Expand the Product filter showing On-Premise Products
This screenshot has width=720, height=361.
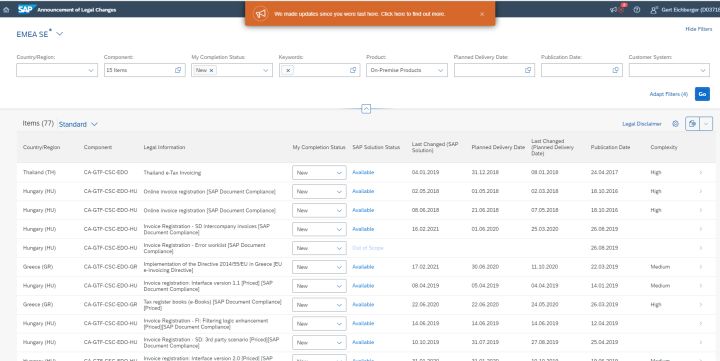point(440,70)
